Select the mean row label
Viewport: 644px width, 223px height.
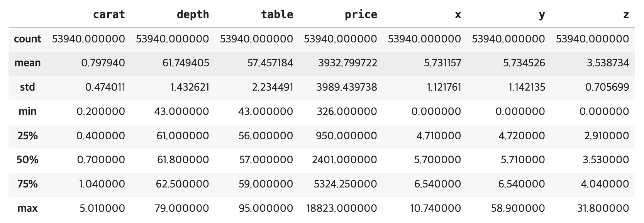point(27,63)
